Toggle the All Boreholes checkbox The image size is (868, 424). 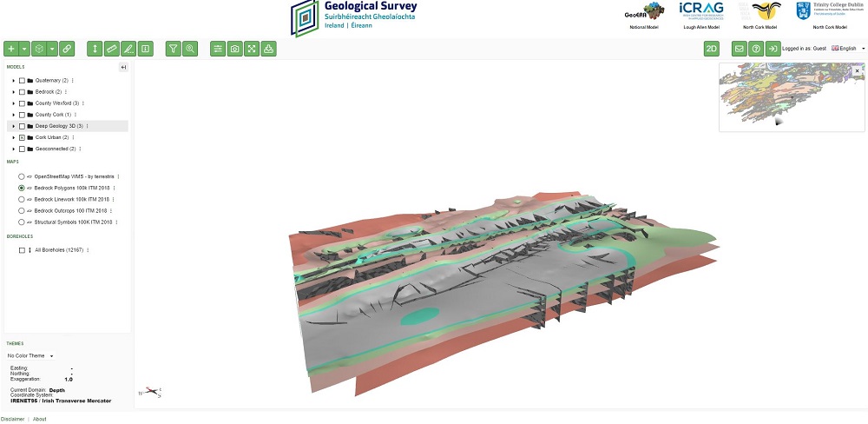pyautogui.click(x=22, y=250)
